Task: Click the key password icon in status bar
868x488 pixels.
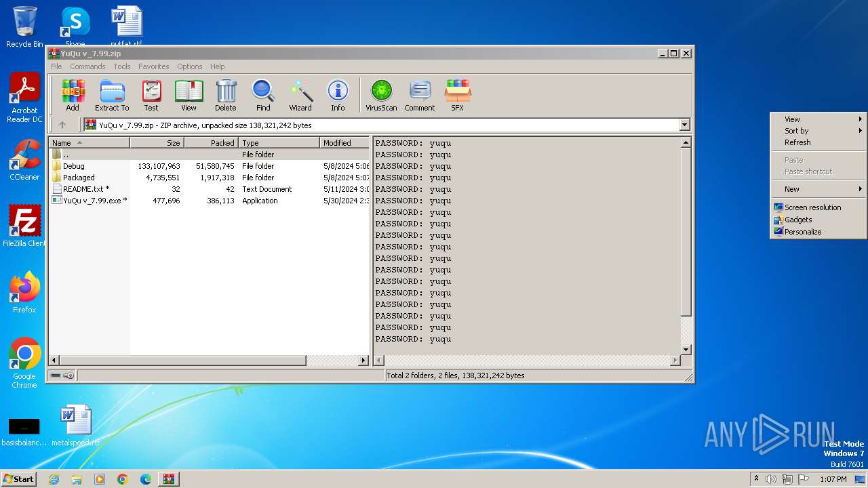Action: (68, 375)
